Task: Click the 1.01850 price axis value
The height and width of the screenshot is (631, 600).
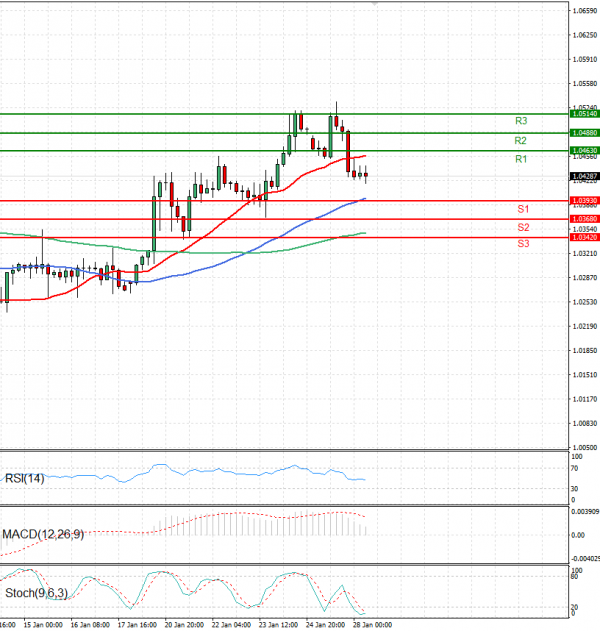Action: pyautogui.click(x=585, y=351)
